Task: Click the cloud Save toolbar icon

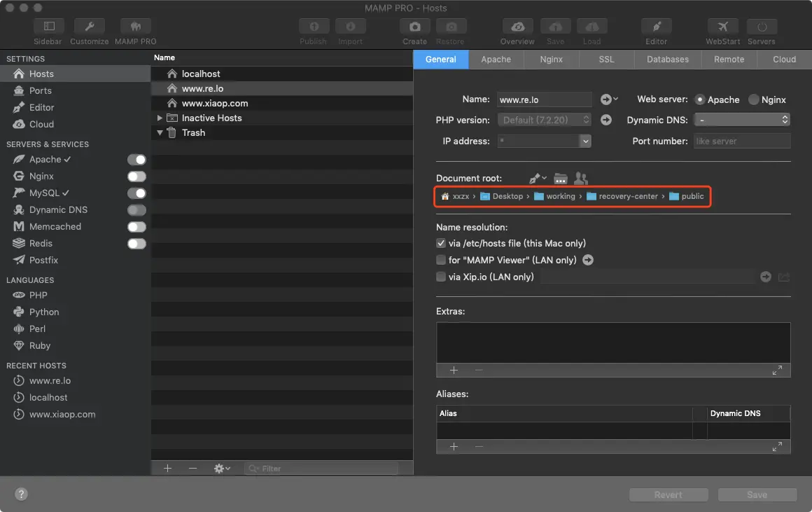Action: pos(555,26)
